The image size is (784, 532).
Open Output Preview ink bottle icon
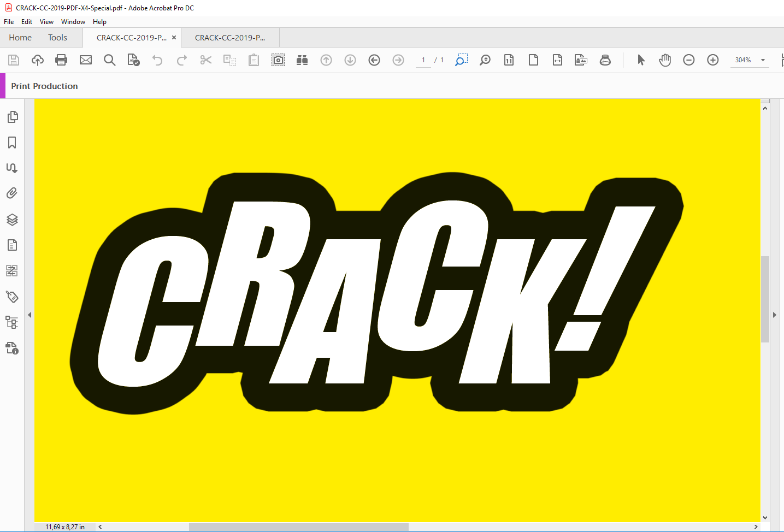[605, 60]
